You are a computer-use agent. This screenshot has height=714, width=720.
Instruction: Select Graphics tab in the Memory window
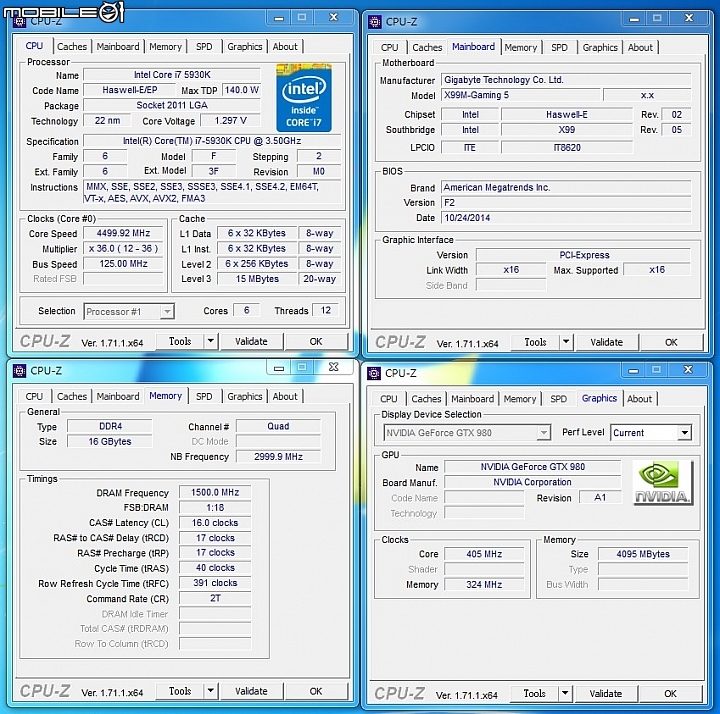pos(245,396)
